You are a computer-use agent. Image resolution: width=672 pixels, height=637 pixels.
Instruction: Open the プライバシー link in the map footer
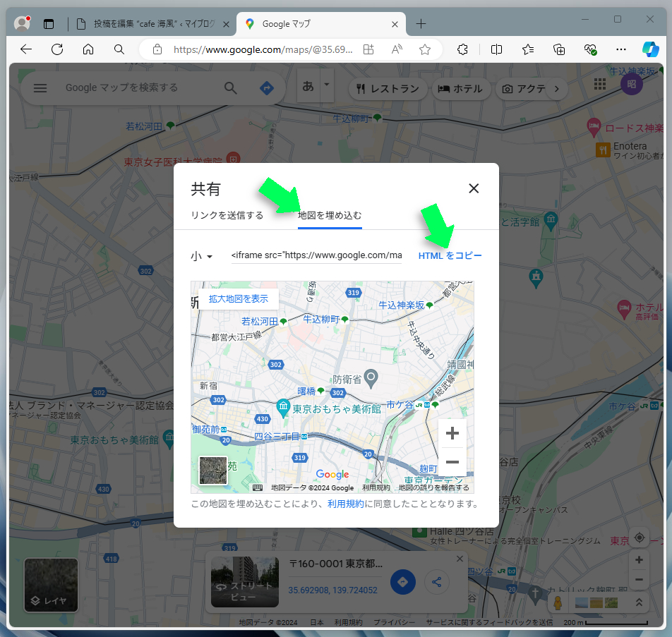394,622
